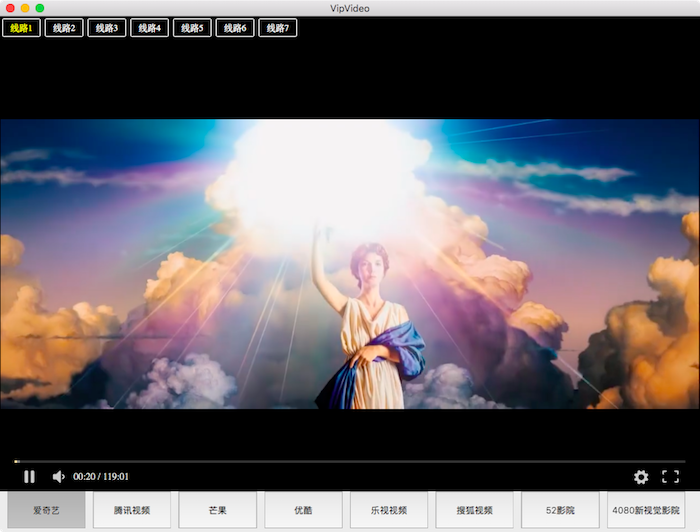Enter fullscreen mode
The height and width of the screenshot is (532, 700).
[x=670, y=477]
